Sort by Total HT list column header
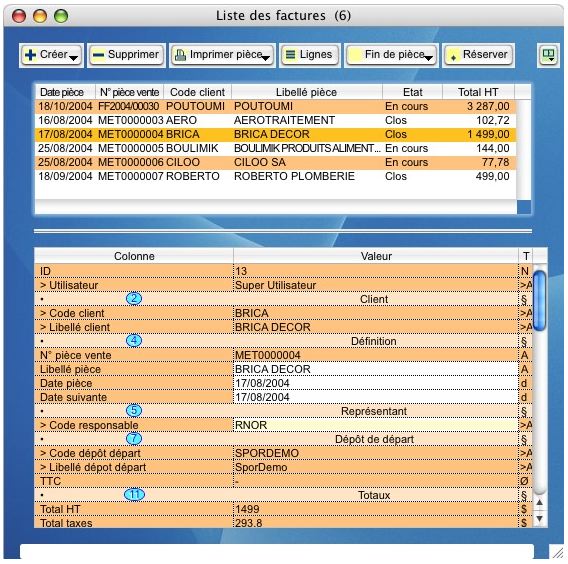 (478, 92)
